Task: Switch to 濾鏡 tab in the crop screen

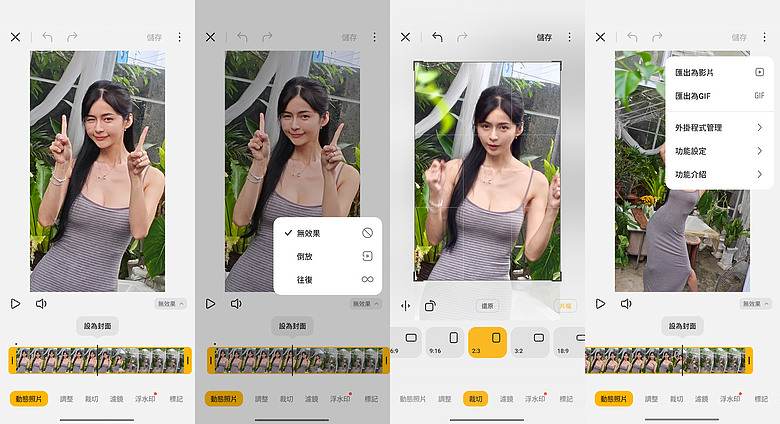Action: tap(506, 399)
